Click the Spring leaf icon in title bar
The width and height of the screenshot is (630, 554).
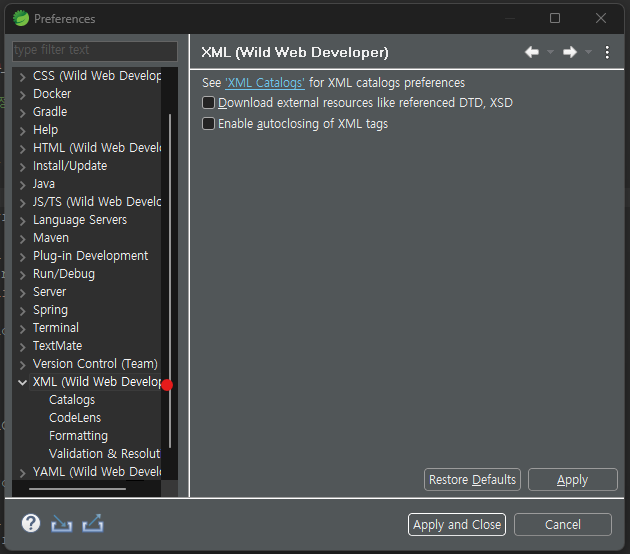[21, 18]
